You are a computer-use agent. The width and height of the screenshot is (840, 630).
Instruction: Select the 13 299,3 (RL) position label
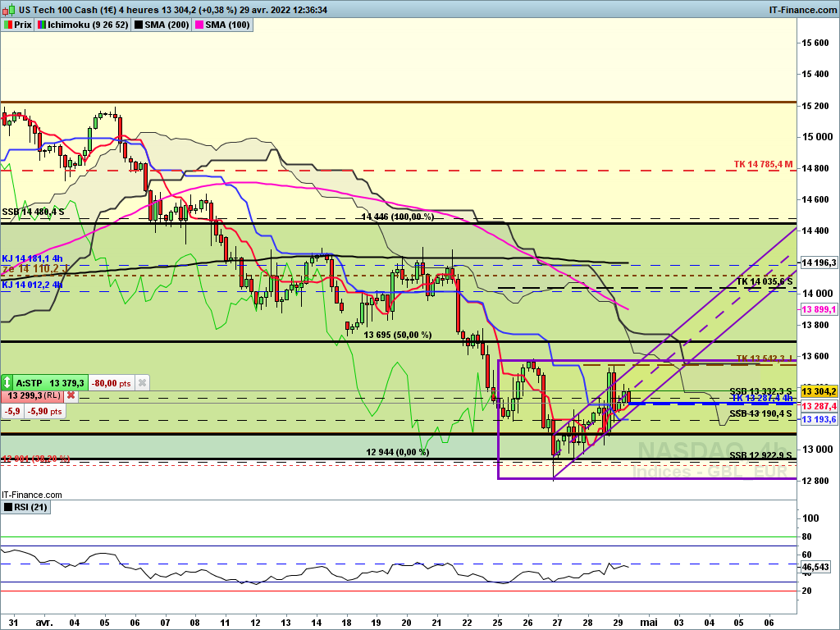coord(33,396)
